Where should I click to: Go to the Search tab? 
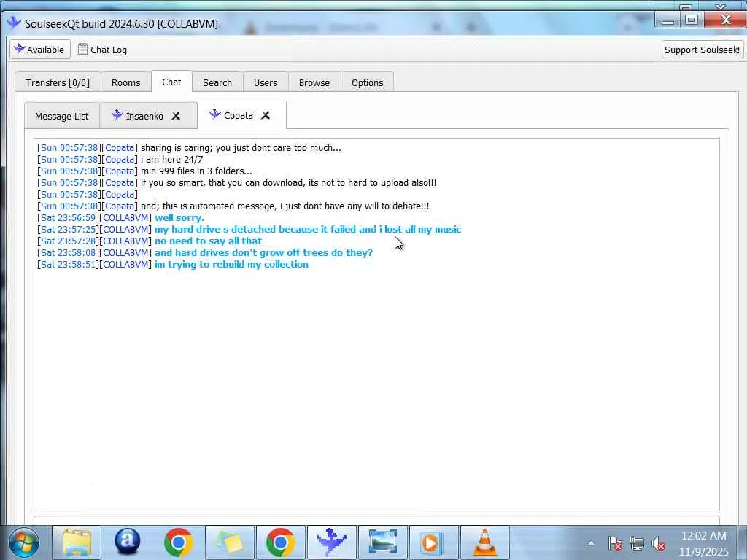[x=217, y=82]
